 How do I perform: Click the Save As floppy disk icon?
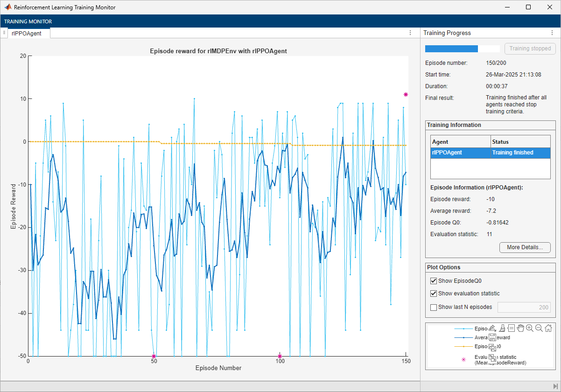[492, 337]
